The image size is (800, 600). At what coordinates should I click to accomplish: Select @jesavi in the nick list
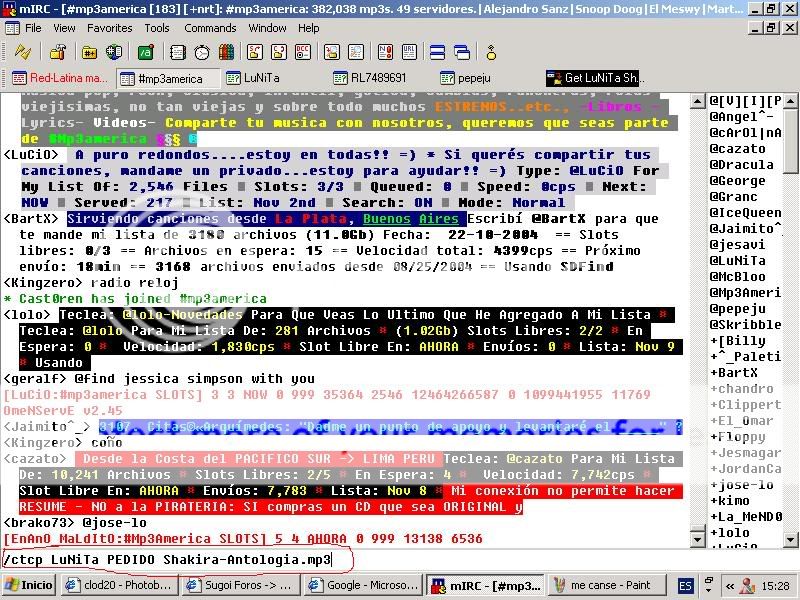737,245
